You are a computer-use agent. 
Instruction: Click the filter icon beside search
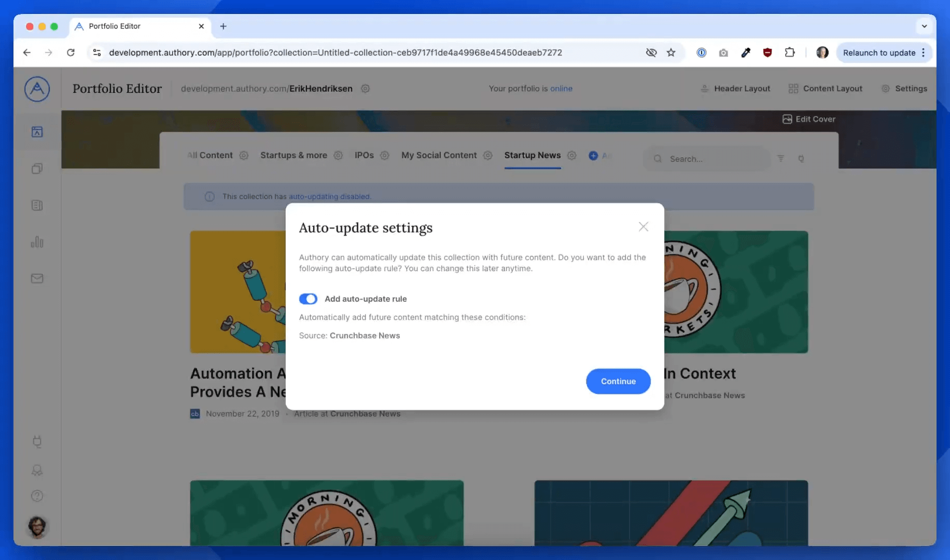pos(780,159)
